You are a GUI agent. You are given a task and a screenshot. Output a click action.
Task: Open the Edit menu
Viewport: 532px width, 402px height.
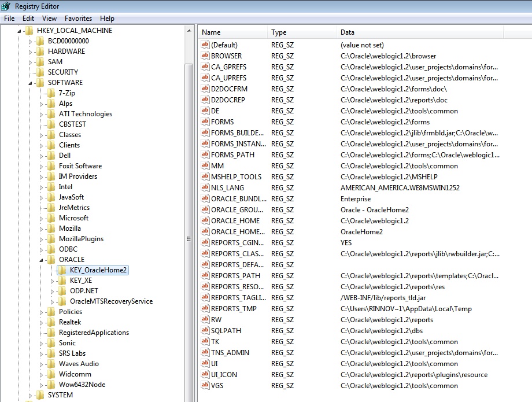click(28, 19)
